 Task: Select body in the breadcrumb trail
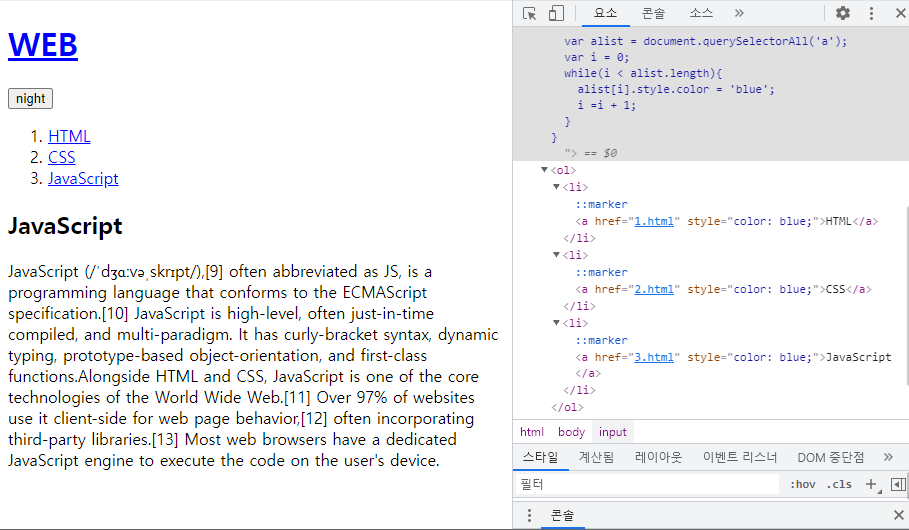click(x=572, y=432)
